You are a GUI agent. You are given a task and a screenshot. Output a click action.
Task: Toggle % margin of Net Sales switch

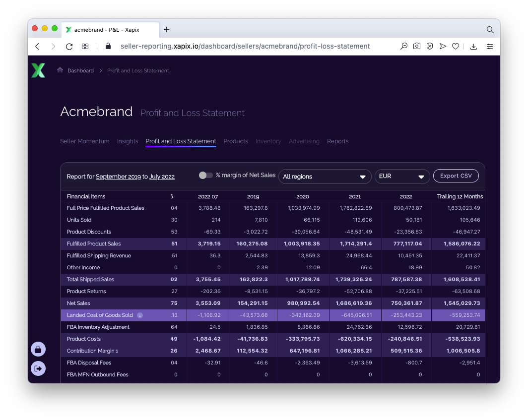[206, 176]
